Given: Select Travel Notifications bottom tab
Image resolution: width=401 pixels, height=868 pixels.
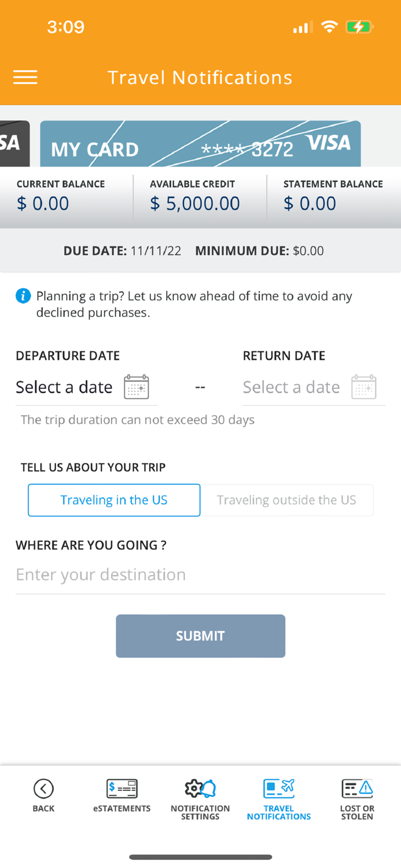Looking at the screenshot, I should 279,800.
